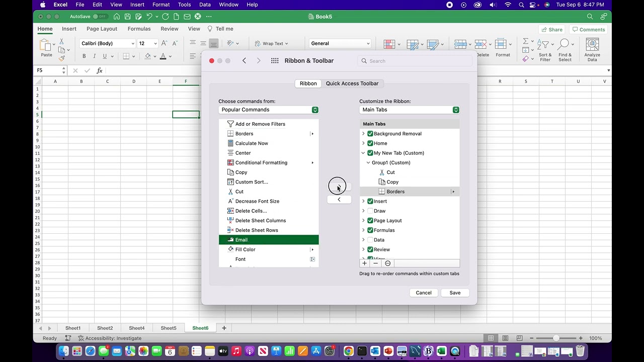Collapse the Group1 (Custom) node
Viewport: 644px width, 362px height.
click(368, 162)
